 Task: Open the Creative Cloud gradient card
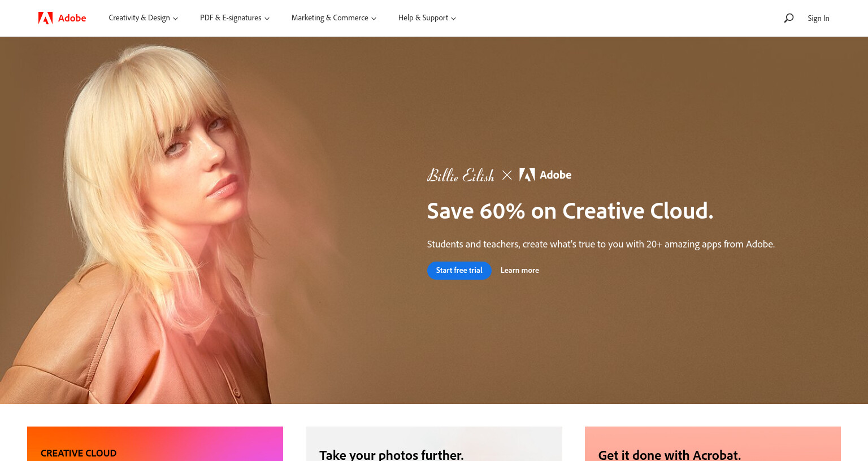click(x=155, y=444)
